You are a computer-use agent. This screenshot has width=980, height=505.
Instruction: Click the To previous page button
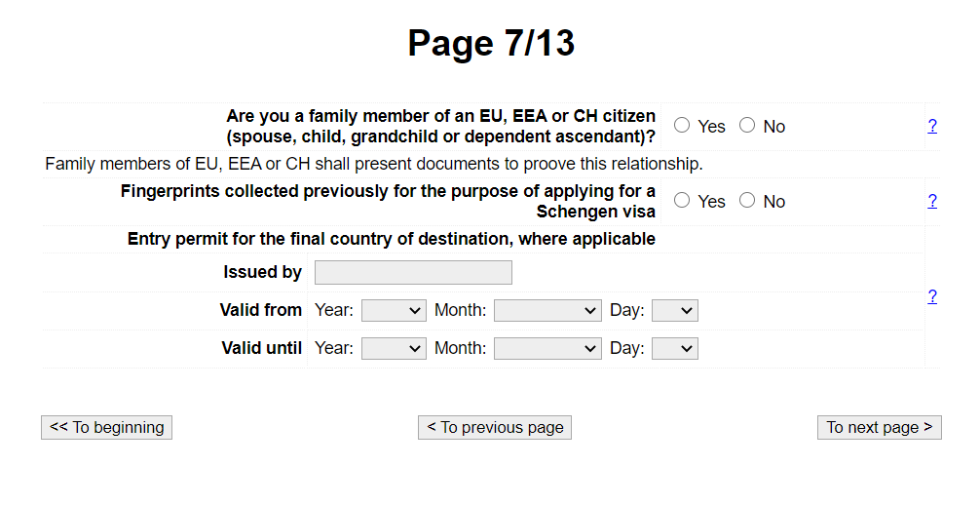495,427
